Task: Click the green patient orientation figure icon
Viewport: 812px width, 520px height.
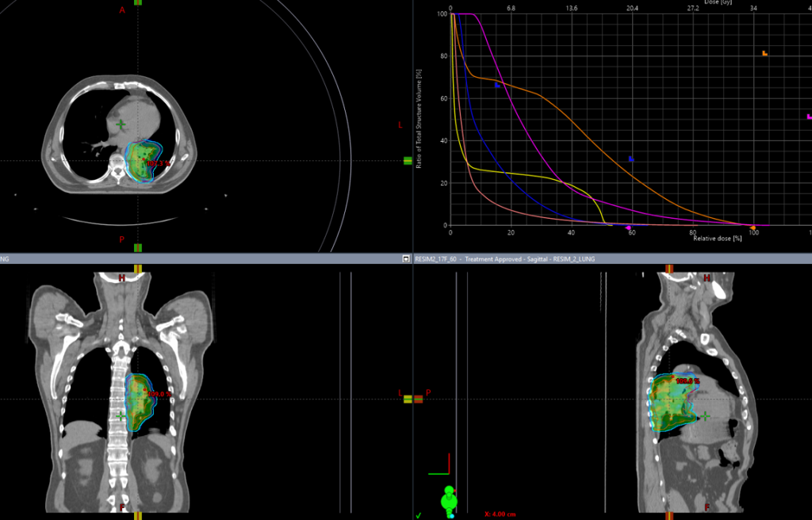Action: (x=449, y=500)
